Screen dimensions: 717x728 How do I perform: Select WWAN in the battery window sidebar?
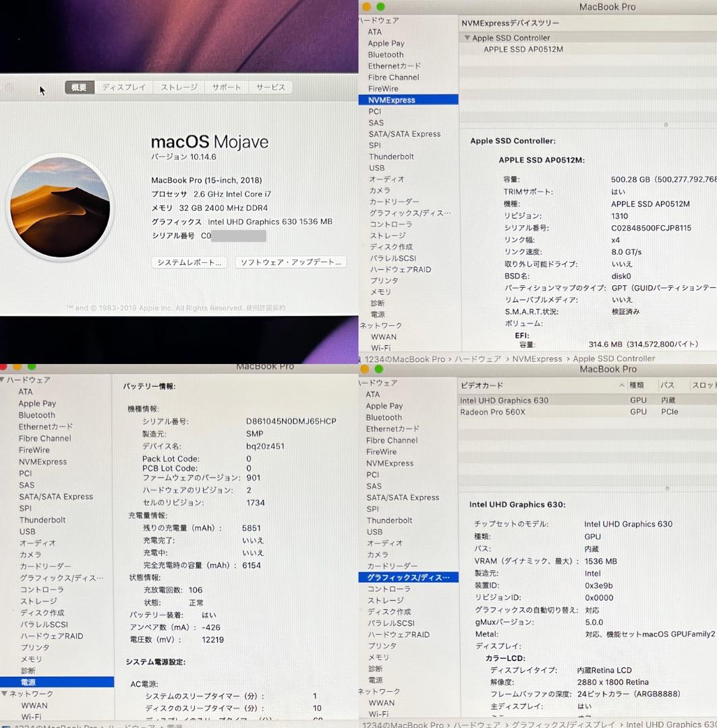click(34, 705)
